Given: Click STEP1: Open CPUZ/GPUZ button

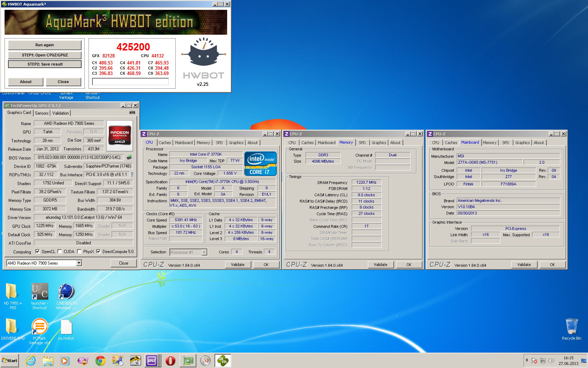Looking at the screenshot, I should click(45, 55).
